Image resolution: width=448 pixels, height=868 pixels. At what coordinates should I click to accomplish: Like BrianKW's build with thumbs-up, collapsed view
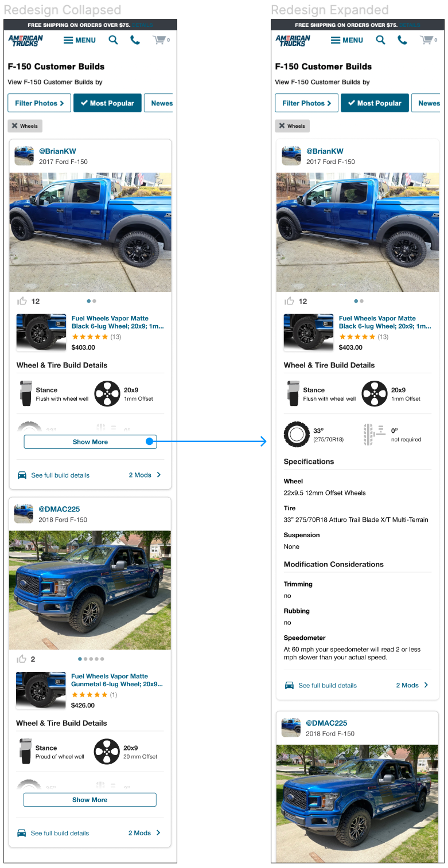click(x=22, y=301)
